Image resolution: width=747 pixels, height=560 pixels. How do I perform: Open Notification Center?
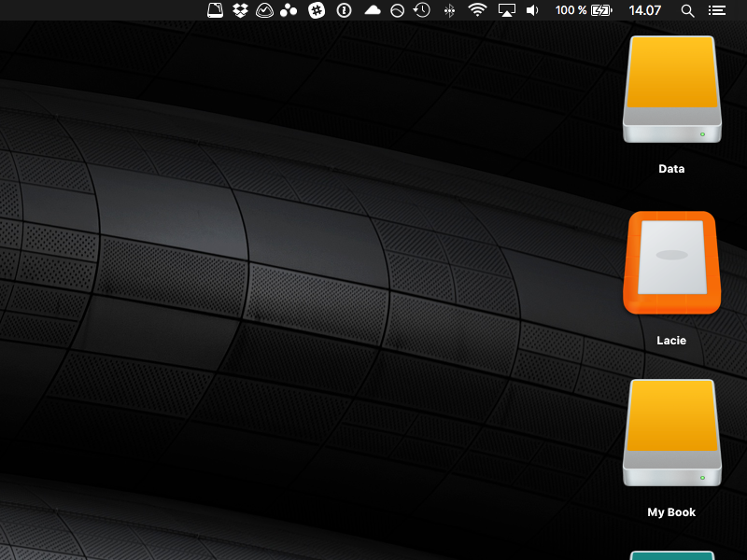click(716, 10)
